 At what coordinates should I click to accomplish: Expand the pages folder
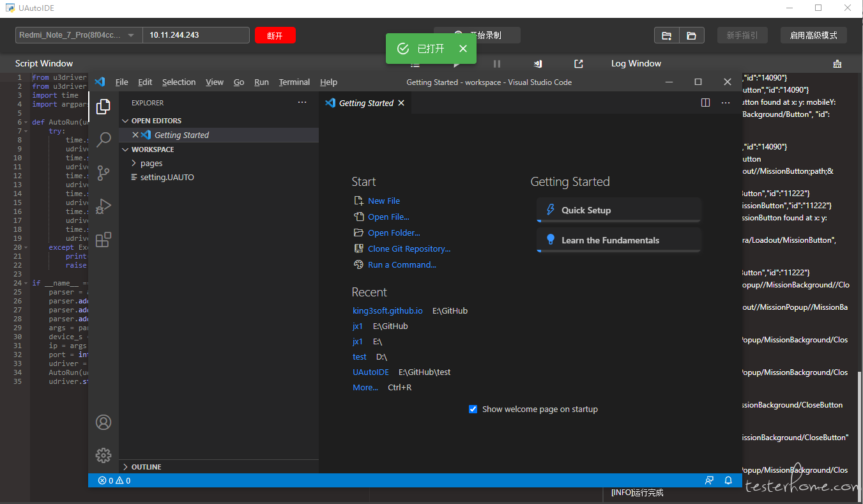tap(134, 164)
